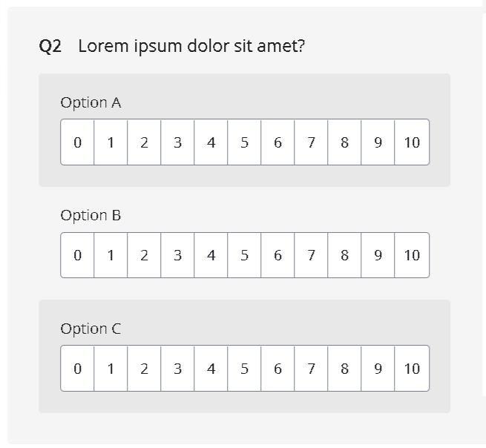Pick 9 for Option B
486x448 pixels.
coord(378,255)
